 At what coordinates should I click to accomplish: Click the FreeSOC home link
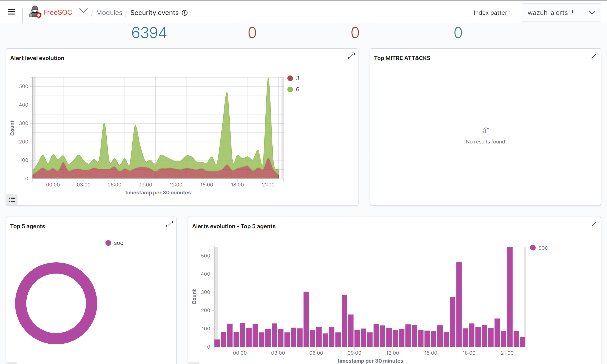58,12
